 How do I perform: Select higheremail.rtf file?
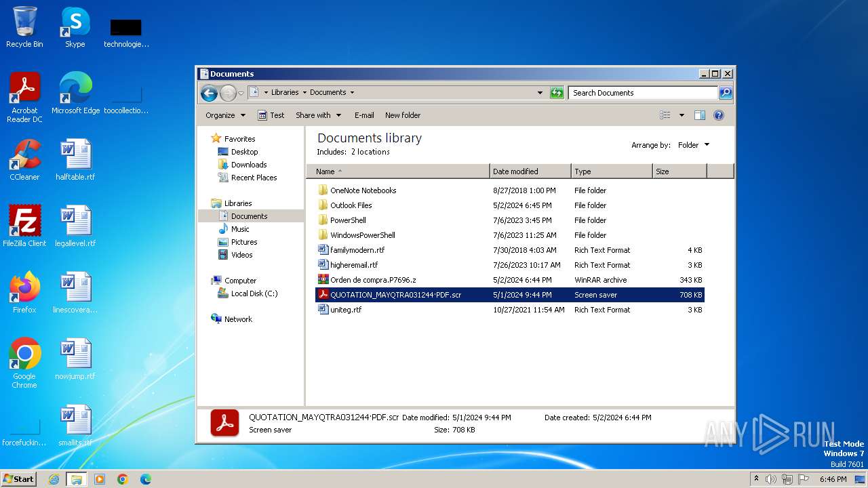510,265
